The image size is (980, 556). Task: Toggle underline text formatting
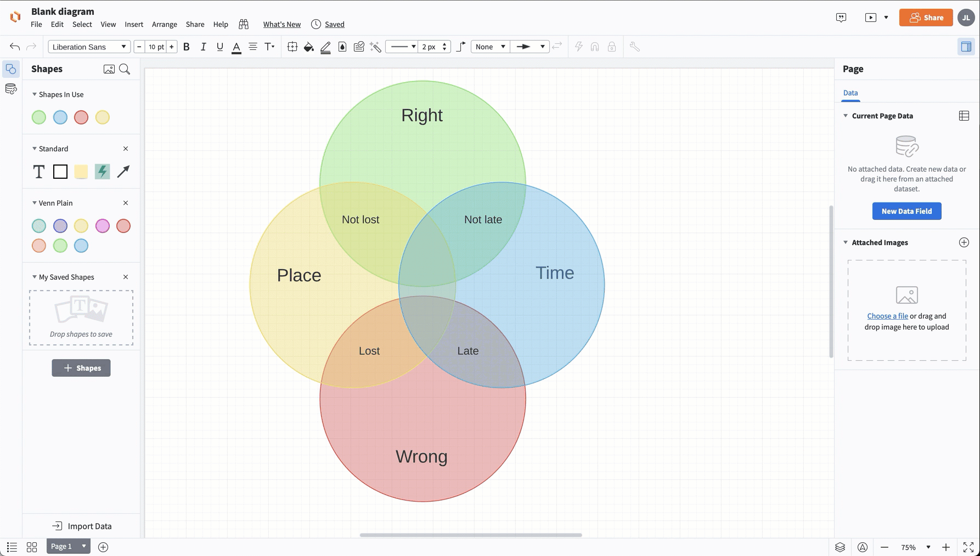pos(219,47)
